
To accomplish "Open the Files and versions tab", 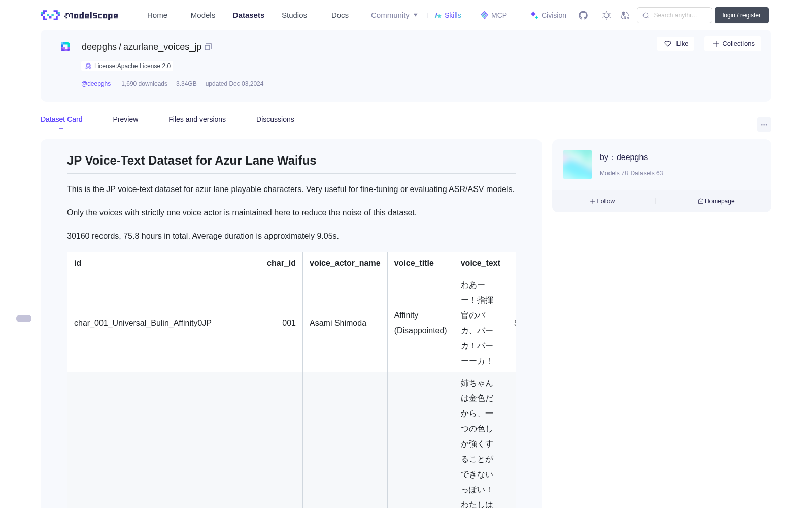I will (197, 119).
